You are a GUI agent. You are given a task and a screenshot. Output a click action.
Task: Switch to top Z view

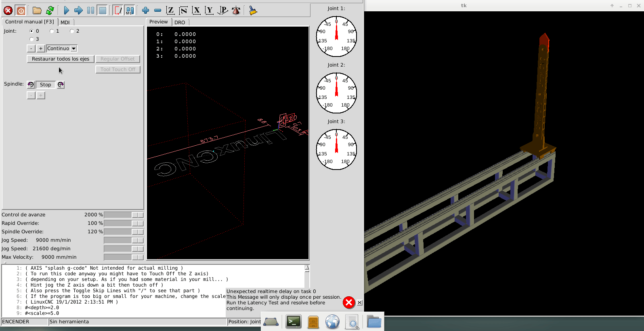point(170,10)
